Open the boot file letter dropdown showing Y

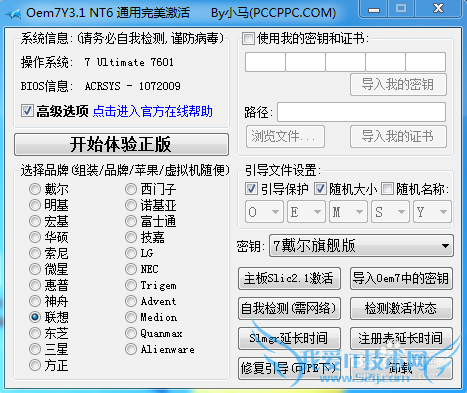pos(432,212)
